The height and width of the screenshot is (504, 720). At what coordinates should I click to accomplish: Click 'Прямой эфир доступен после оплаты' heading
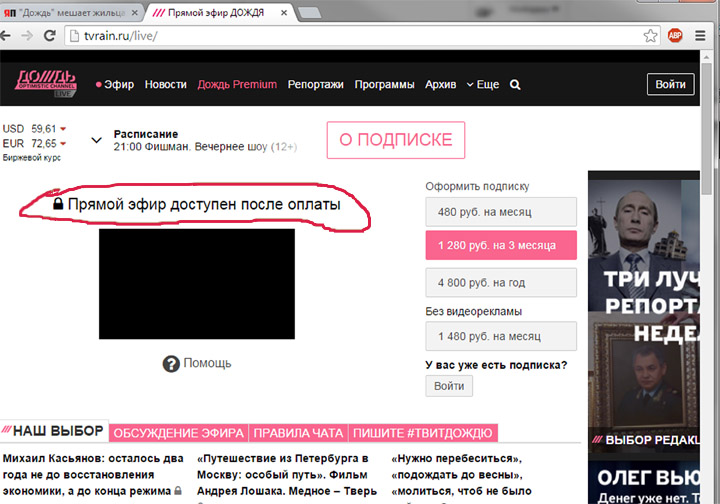coord(204,204)
